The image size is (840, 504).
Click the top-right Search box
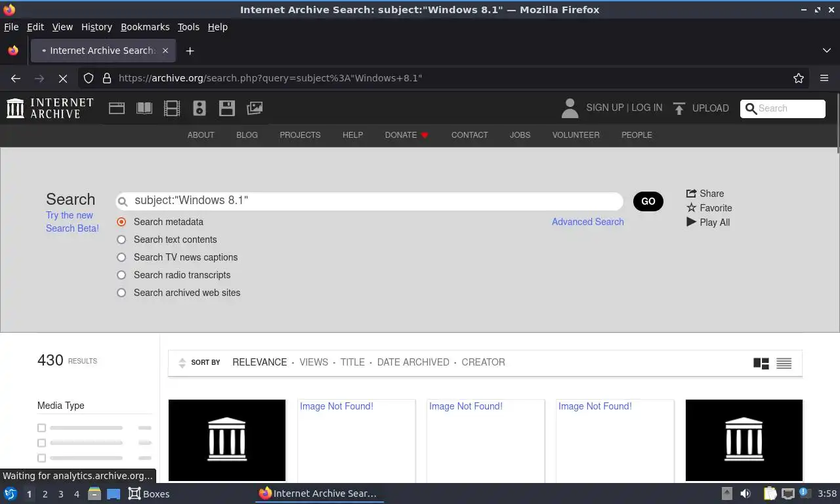coord(783,109)
